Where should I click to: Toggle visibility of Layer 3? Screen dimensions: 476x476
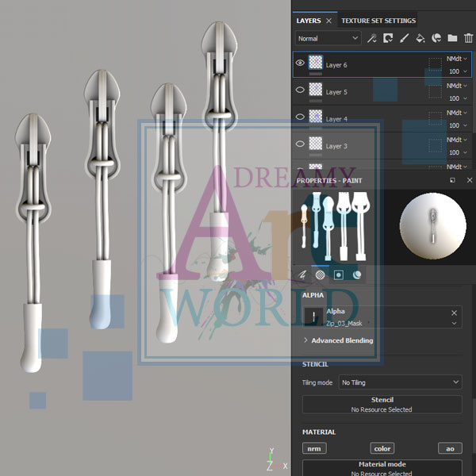301,144
